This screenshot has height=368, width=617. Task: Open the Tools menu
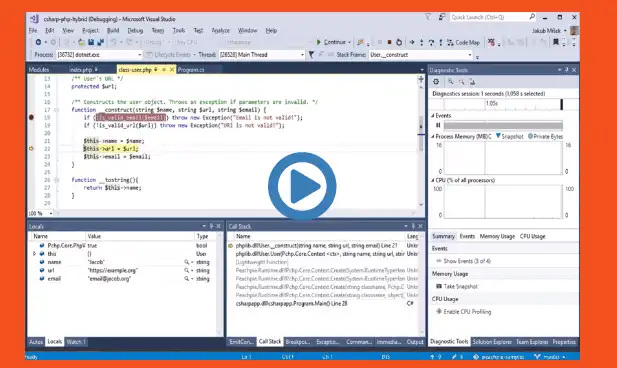tap(179, 31)
